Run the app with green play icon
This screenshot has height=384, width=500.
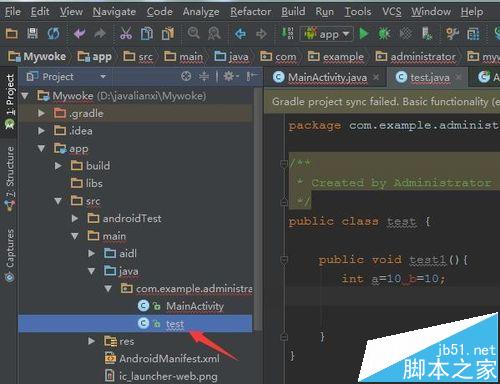(x=364, y=34)
